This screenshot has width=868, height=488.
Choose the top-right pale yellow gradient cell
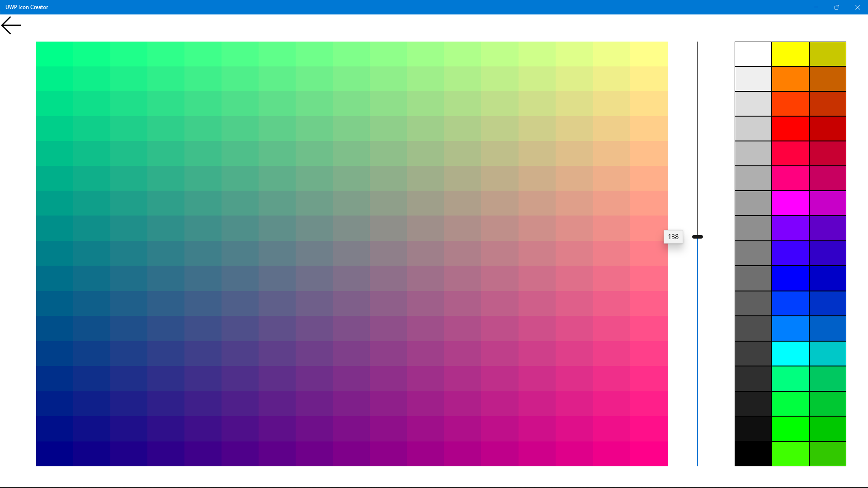pyautogui.click(x=649, y=54)
